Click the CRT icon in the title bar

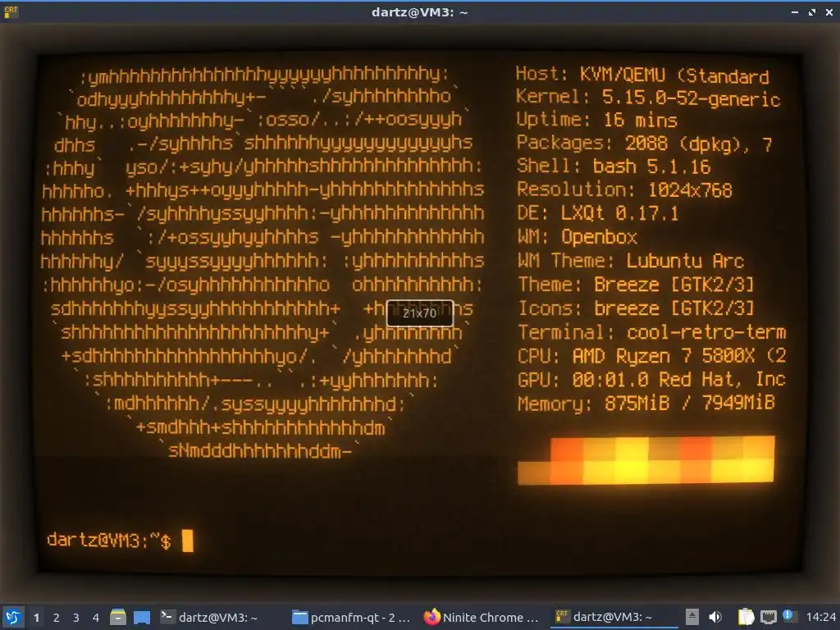click(11, 11)
